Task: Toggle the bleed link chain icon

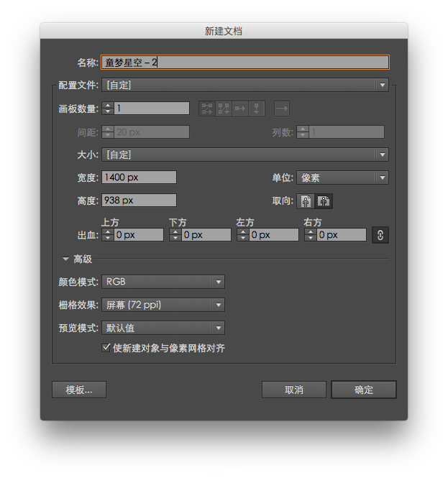Action: [x=380, y=235]
